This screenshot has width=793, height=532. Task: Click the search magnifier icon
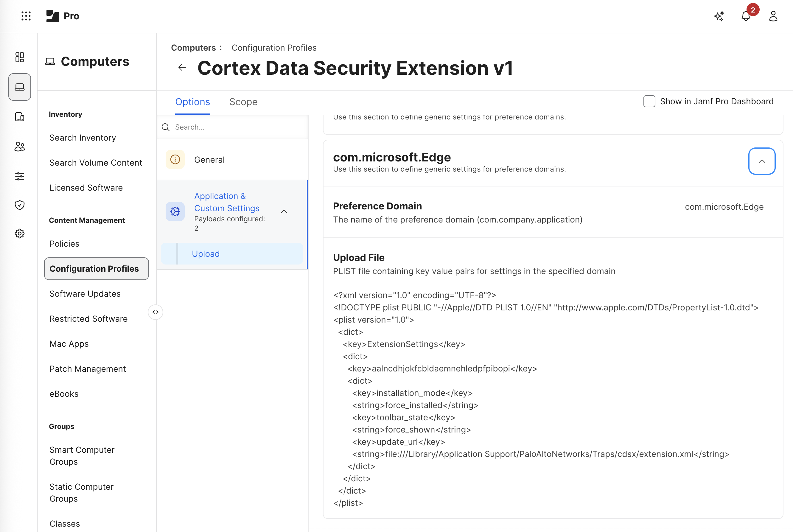pos(166,127)
